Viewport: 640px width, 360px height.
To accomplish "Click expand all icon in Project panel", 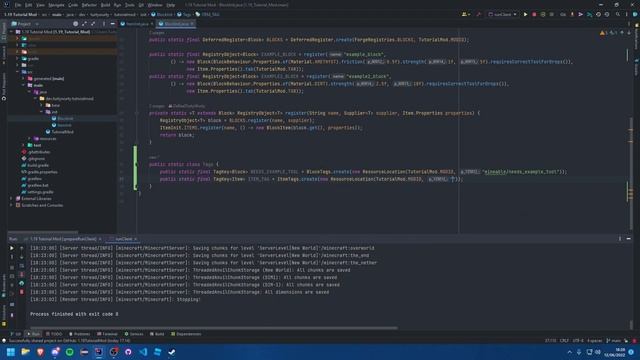I will [84, 24].
